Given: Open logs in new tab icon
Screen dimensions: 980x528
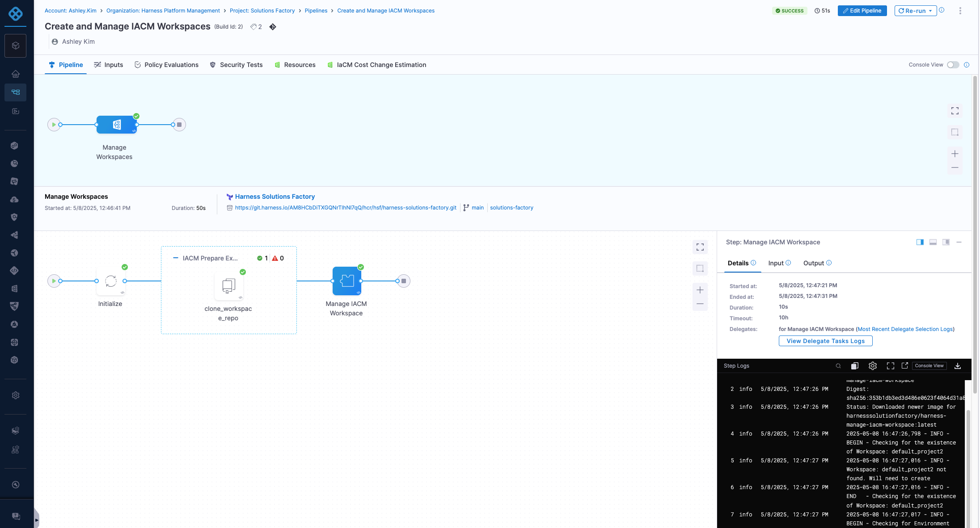Looking at the screenshot, I should [904, 366].
